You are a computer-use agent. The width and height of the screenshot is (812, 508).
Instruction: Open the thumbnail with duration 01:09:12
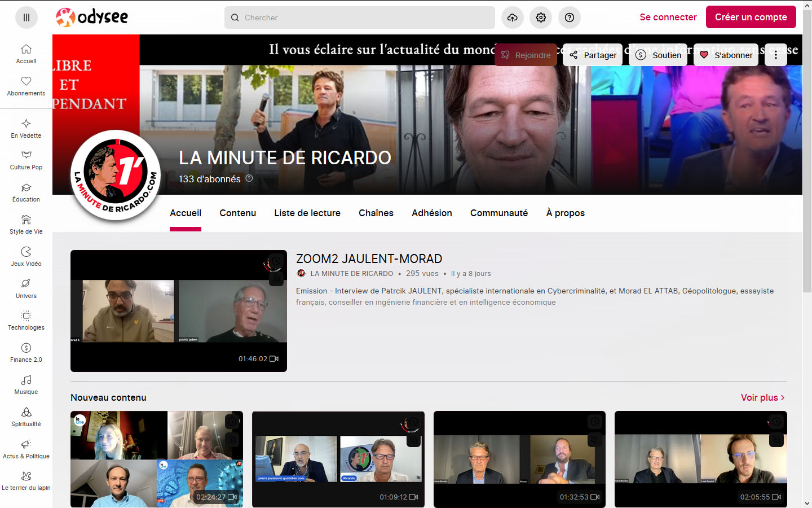(x=338, y=459)
